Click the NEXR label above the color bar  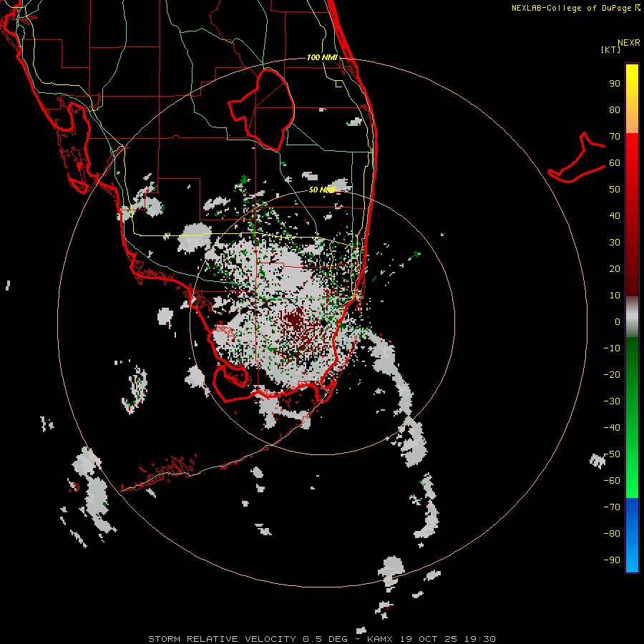pos(628,43)
